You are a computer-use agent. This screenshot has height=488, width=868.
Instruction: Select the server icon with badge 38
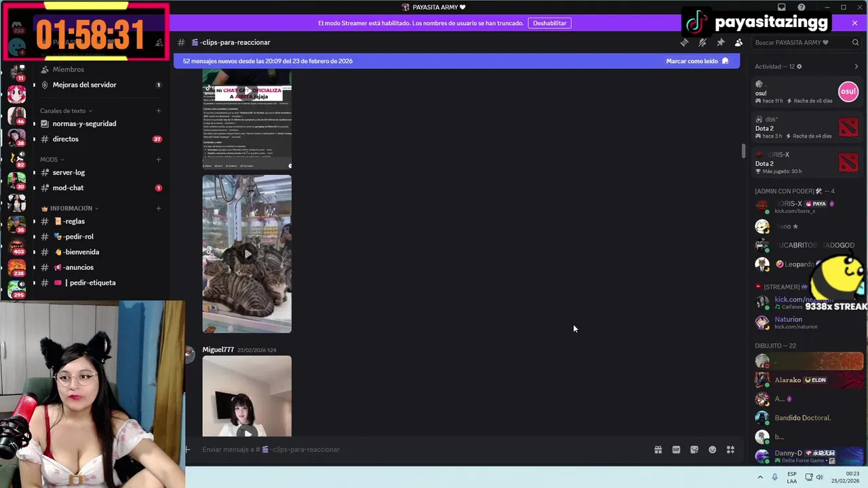pos(16,137)
